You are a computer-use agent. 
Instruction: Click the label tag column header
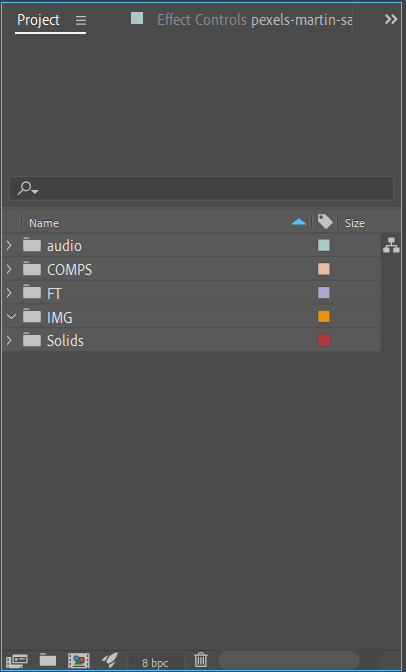tap(325, 222)
